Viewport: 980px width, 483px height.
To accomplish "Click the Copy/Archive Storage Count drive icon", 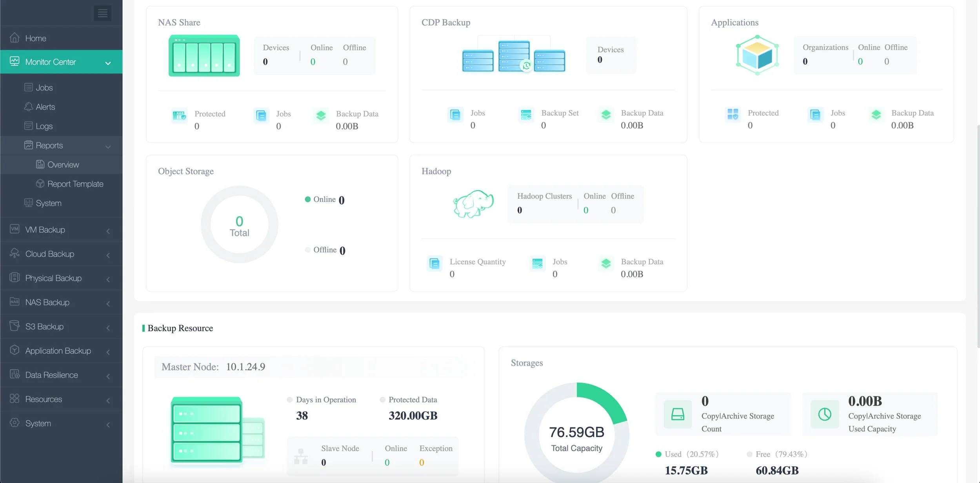I will pyautogui.click(x=678, y=414).
